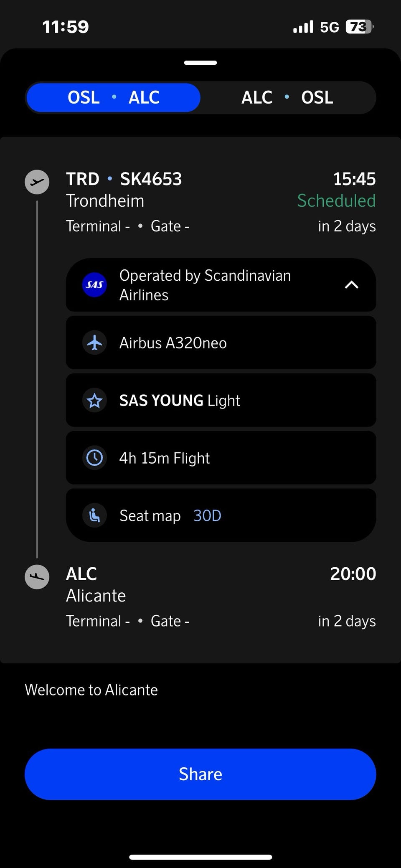Open seat 30D on the seat map
The width and height of the screenshot is (401, 868).
(x=207, y=515)
